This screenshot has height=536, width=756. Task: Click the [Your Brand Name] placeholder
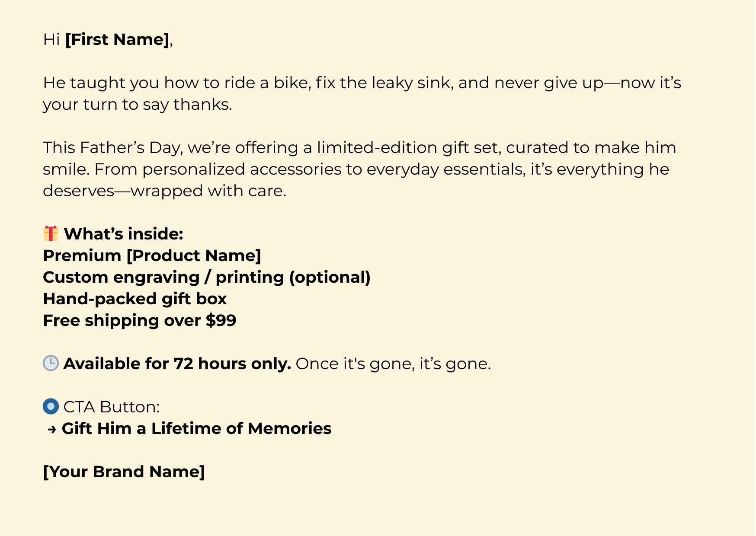click(x=124, y=472)
